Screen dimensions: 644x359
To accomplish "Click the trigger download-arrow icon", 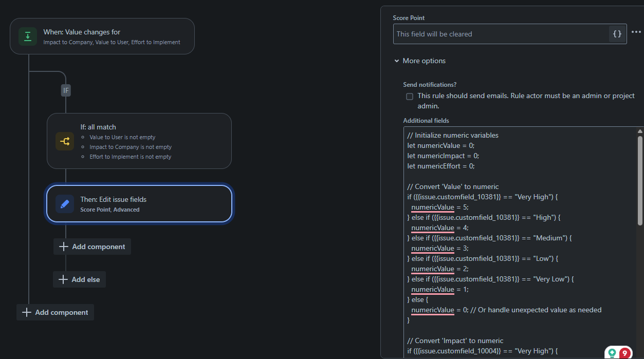I will (x=28, y=36).
